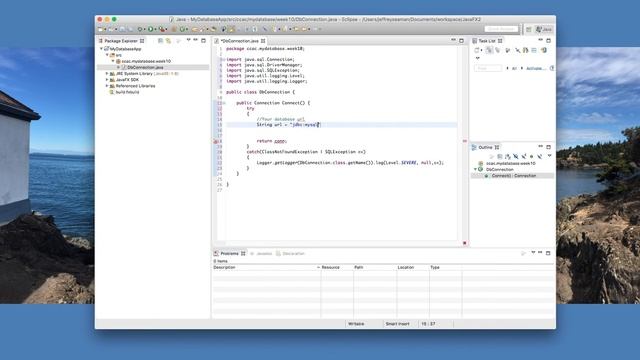Sort by Description column header
Image resolution: width=640 pixels, height=360 pixels.
266,267
